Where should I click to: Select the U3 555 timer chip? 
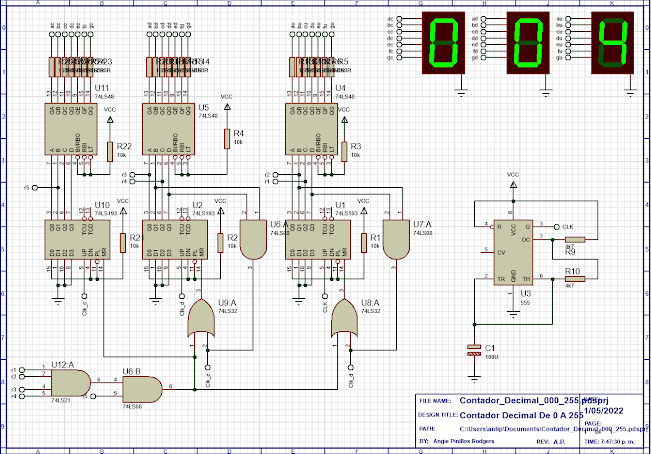pyautogui.click(x=513, y=253)
